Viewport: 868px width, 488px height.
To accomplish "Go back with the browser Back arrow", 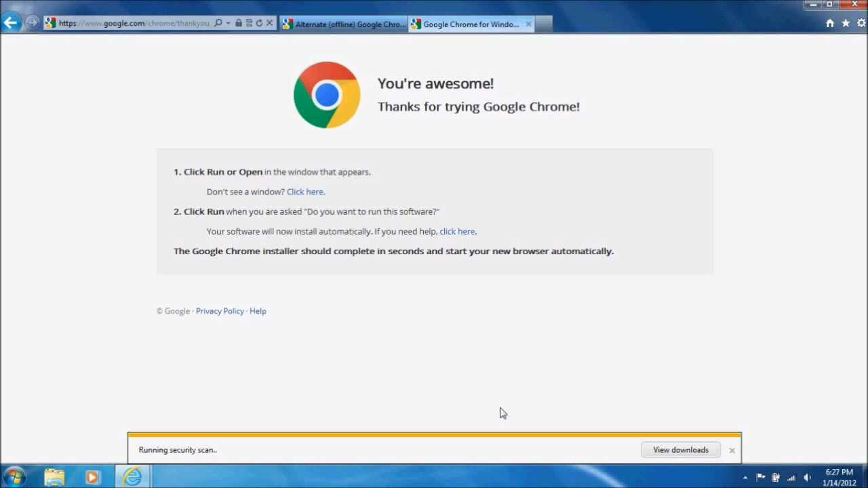I will (x=10, y=23).
